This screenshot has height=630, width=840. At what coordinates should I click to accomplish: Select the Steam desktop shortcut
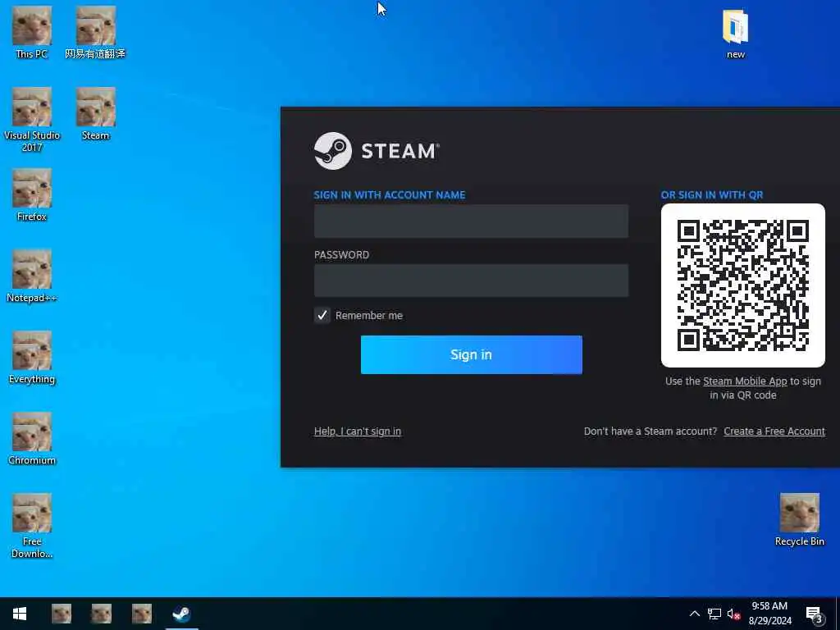click(95, 113)
